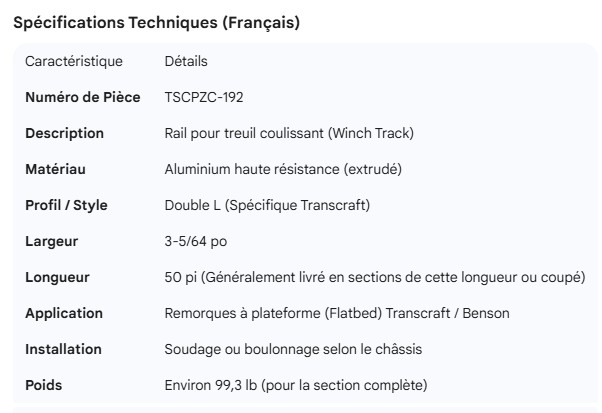Click the Spécifications Techniques (Français) heading

pyautogui.click(x=156, y=23)
